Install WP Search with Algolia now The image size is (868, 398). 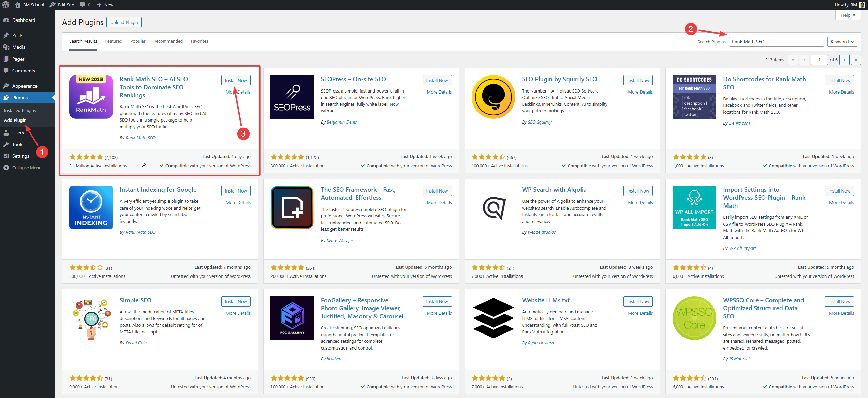tap(638, 191)
